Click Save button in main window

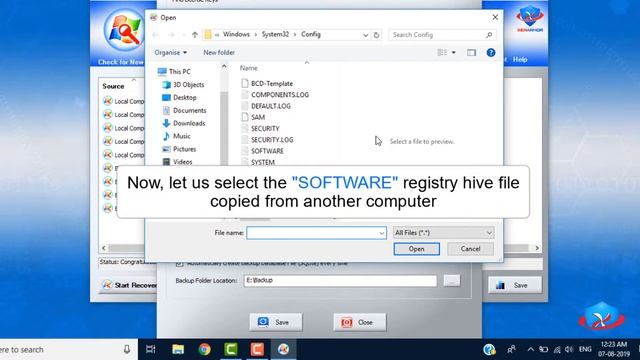click(515, 285)
